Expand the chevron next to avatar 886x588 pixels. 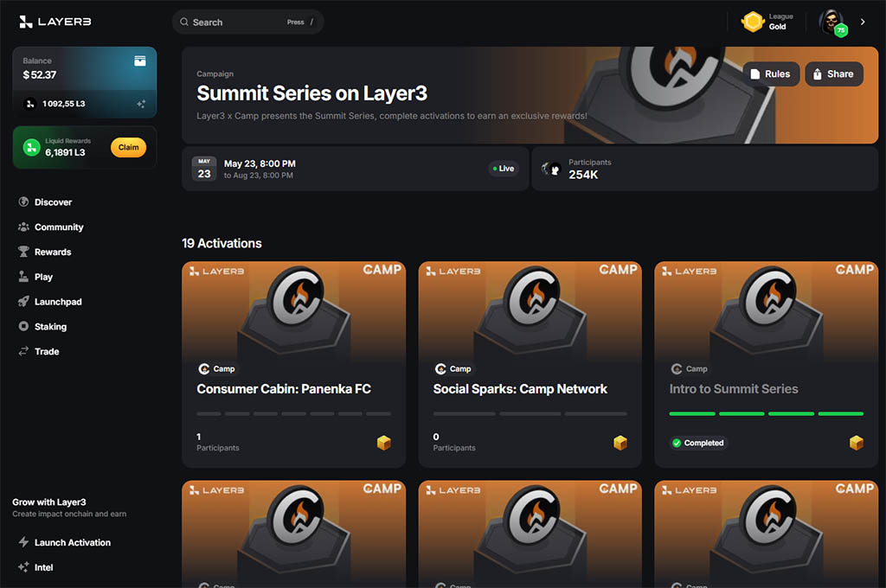tap(863, 22)
